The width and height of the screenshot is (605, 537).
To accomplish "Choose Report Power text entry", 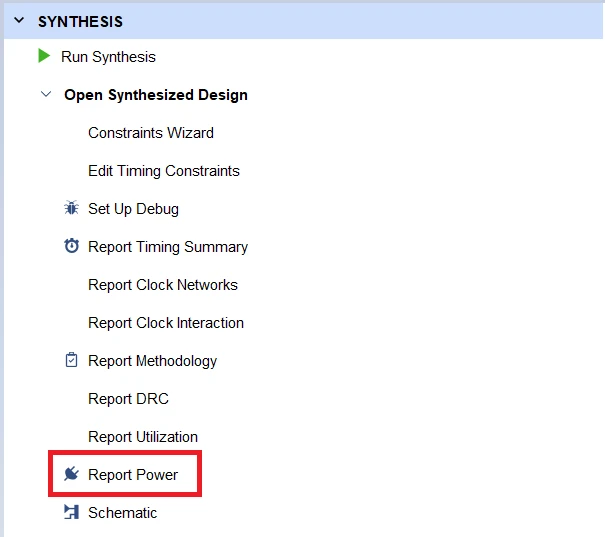I will [x=133, y=475].
